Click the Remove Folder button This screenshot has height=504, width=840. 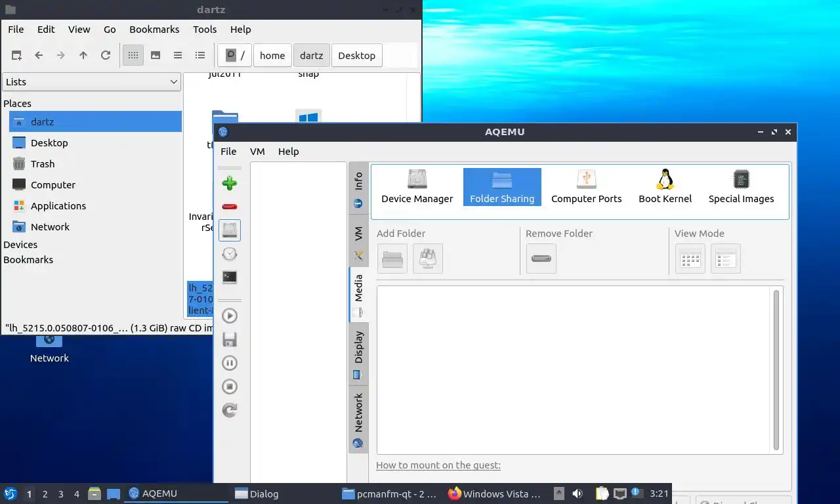tap(541, 259)
